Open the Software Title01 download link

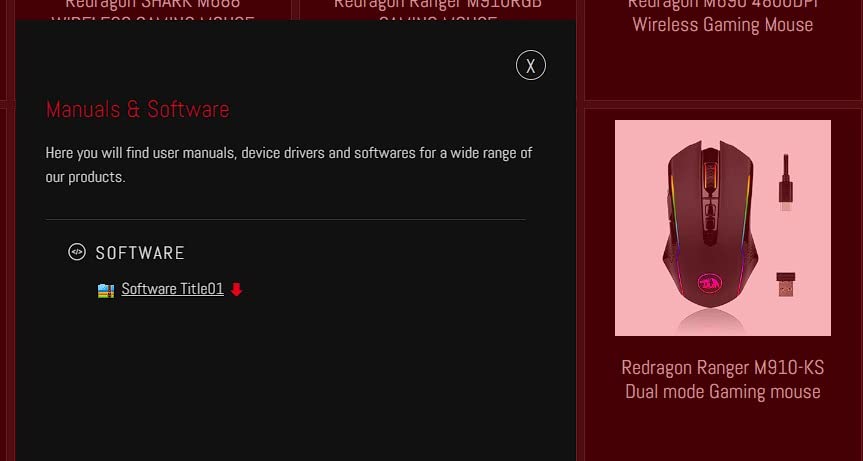[x=172, y=289]
